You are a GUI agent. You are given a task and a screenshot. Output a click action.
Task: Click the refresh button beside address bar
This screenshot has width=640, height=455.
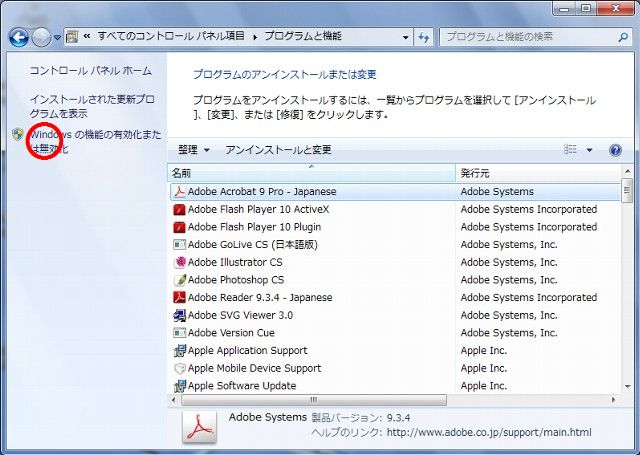pos(424,38)
